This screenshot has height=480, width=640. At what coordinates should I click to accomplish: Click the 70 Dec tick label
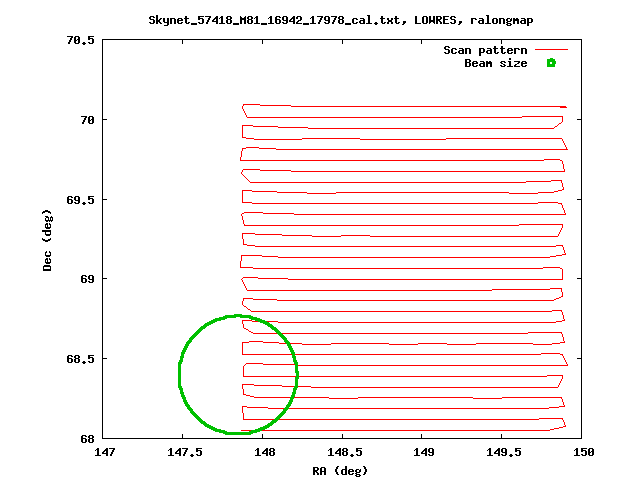click(x=87, y=120)
